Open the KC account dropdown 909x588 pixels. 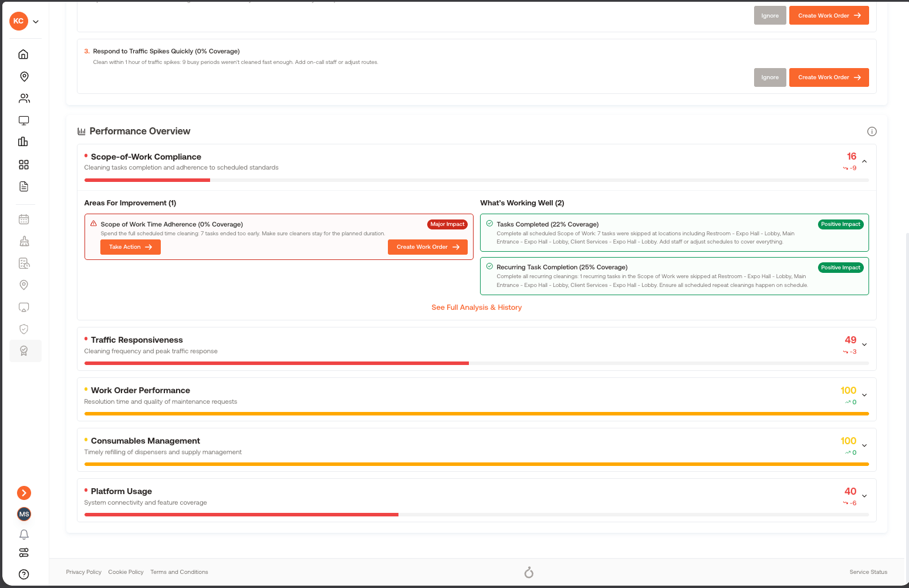click(x=24, y=21)
